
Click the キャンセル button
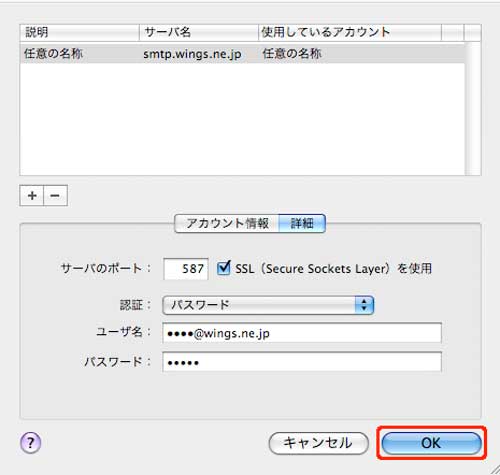318,443
